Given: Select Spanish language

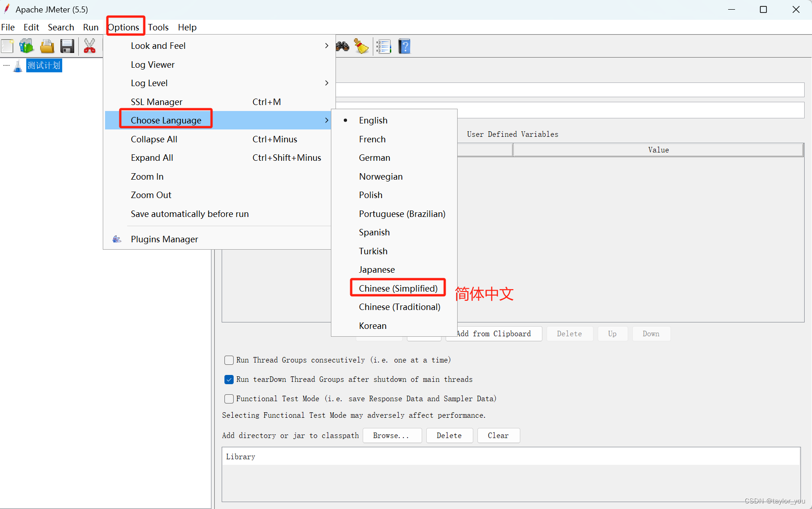Looking at the screenshot, I should pos(374,232).
